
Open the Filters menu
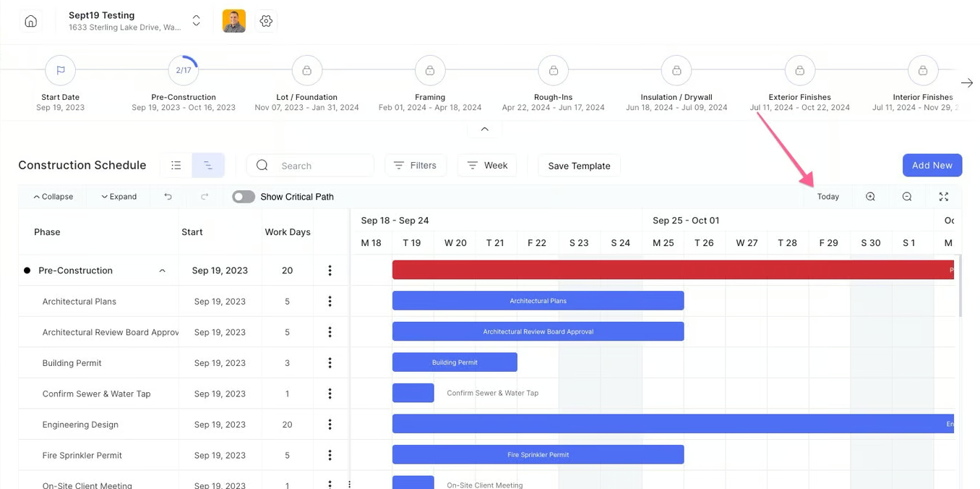(x=416, y=166)
